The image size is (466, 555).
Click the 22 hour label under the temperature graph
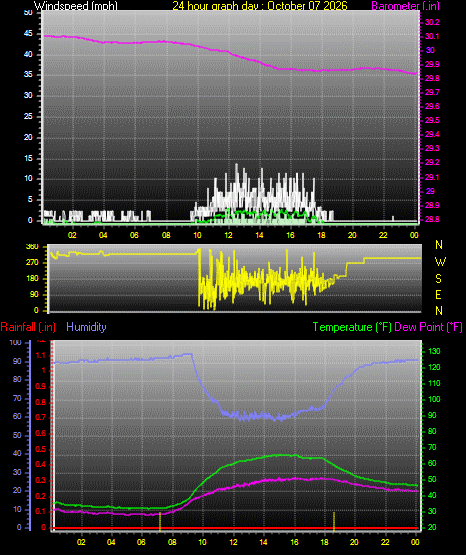point(385,542)
